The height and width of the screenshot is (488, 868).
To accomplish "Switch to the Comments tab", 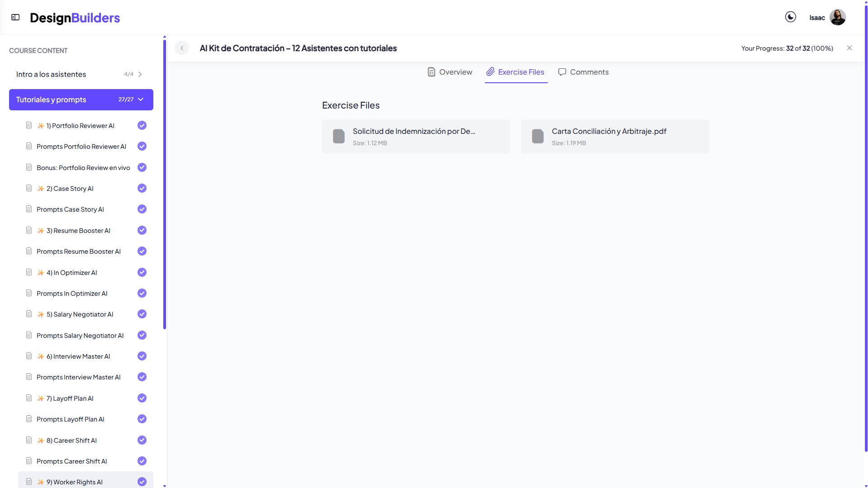I will (583, 72).
